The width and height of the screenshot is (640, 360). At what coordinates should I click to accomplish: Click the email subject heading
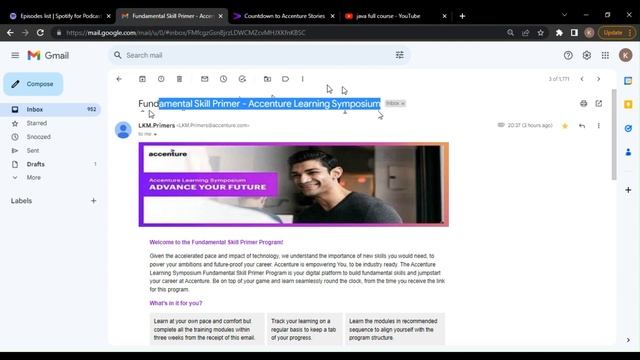259,104
